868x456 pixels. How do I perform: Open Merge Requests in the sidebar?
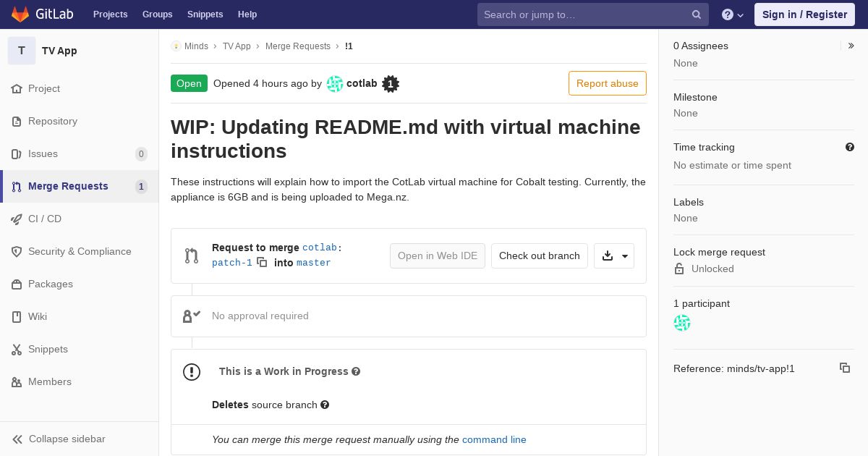coord(80,186)
